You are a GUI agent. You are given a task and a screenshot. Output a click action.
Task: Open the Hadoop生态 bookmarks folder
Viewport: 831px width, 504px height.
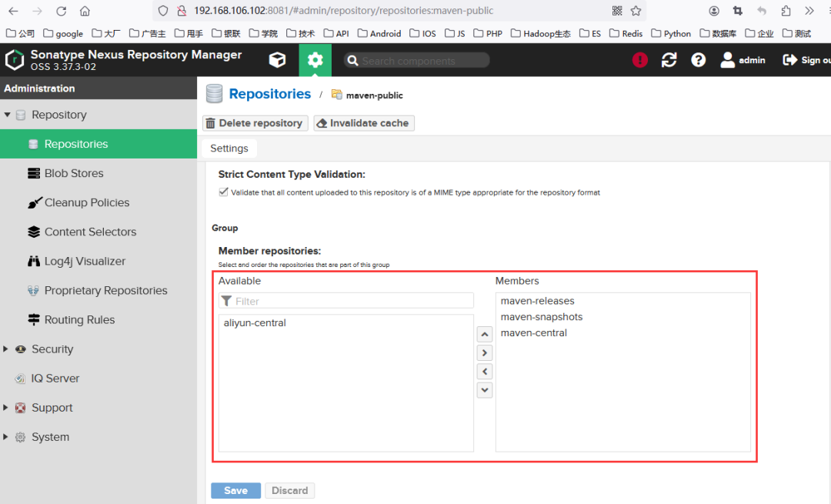[x=541, y=33]
